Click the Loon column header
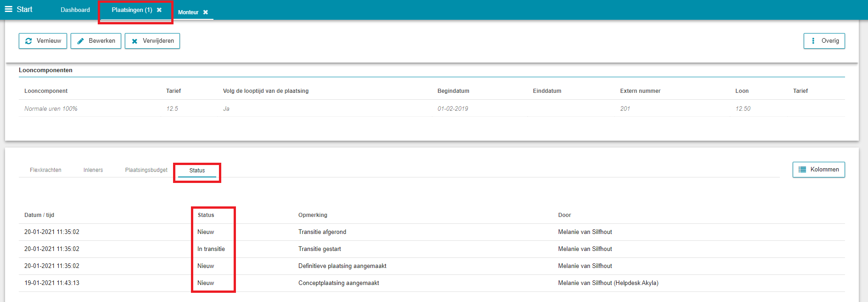This screenshot has height=302, width=868. pos(742,91)
